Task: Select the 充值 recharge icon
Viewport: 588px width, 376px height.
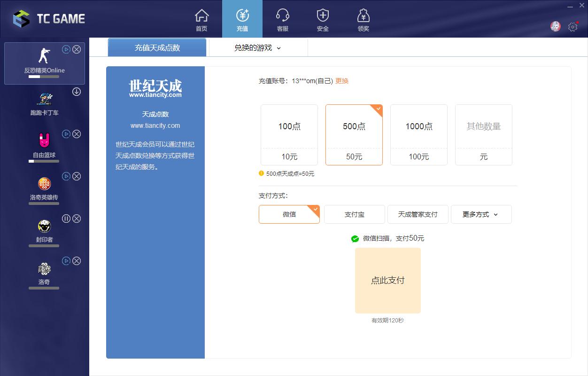Action: tap(242, 19)
